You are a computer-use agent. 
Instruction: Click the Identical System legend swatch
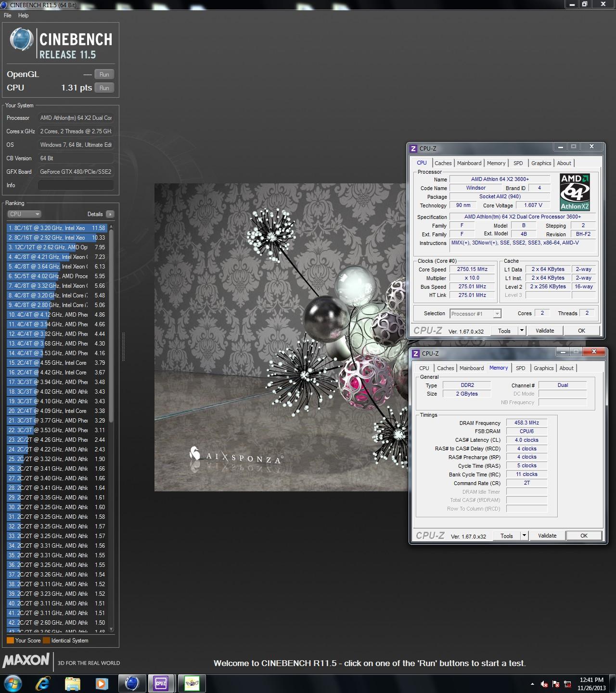46,641
